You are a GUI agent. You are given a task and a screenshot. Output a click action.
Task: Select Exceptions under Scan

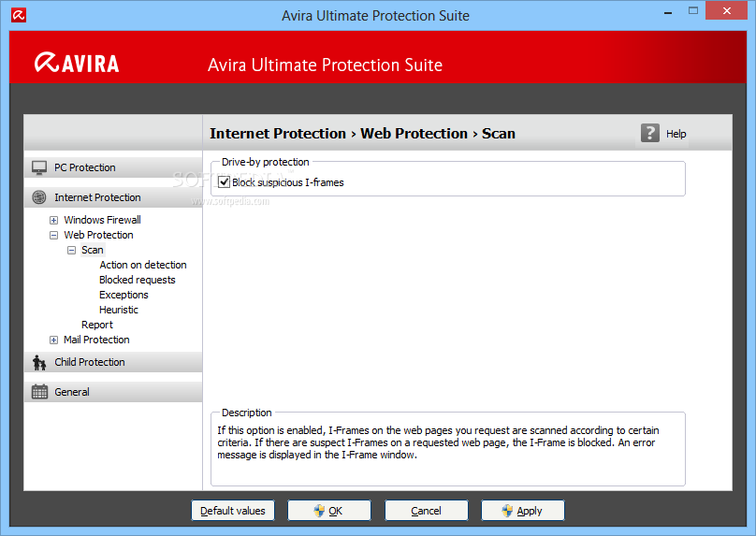pos(124,295)
